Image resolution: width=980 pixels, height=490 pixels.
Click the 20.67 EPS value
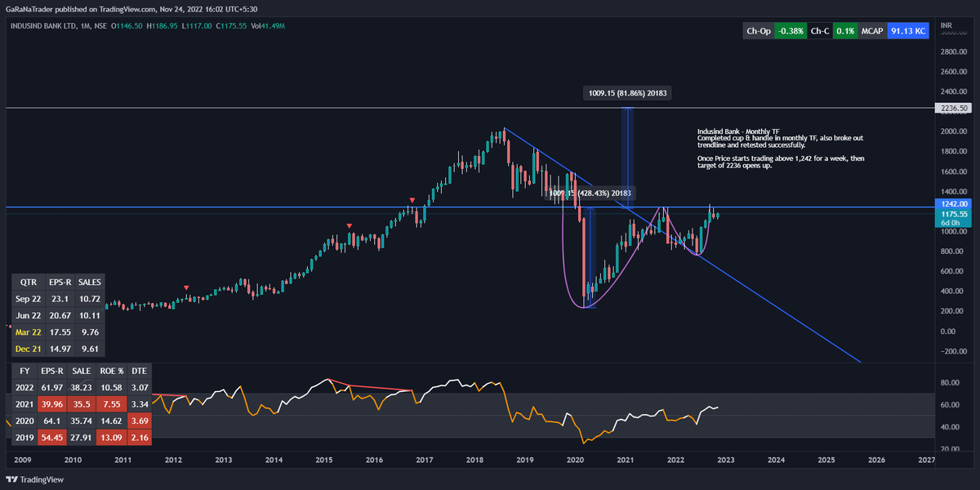[59, 315]
